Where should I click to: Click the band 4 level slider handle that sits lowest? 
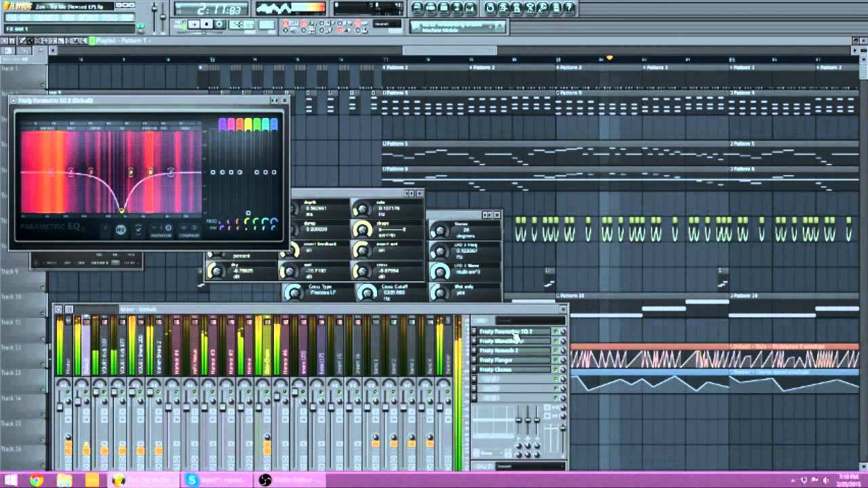[248, 213]
